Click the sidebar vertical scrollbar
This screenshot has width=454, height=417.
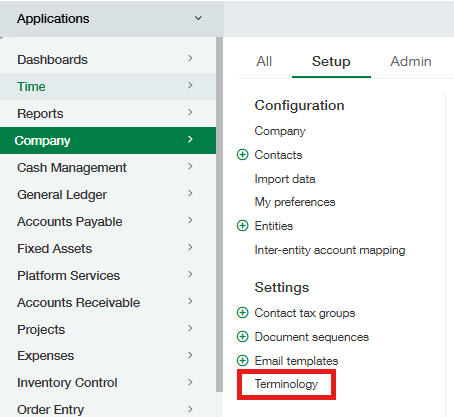click(x=219, y=214)
